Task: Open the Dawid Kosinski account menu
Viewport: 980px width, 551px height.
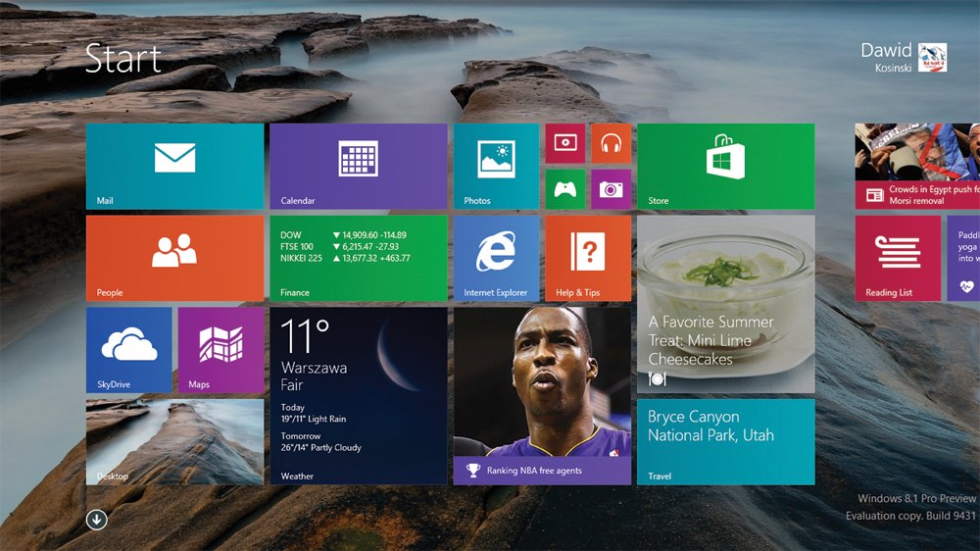Action: 904,57
